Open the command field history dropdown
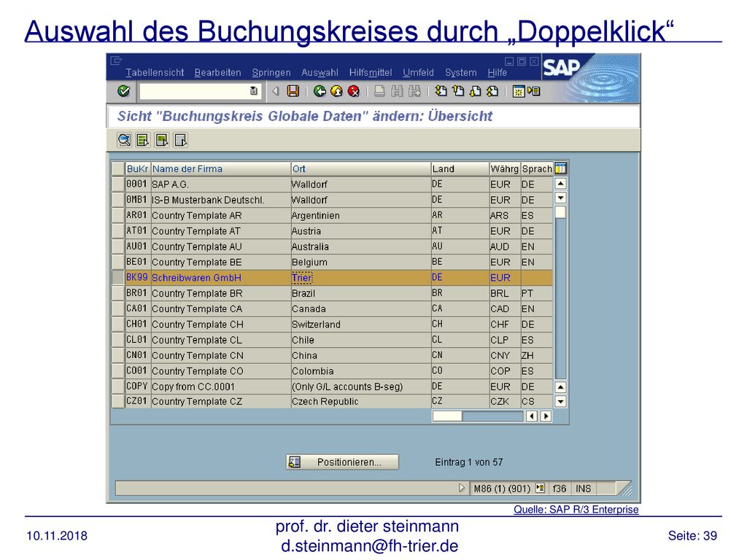This screenshot has width=747, height=560. click(x=254, y=91)
